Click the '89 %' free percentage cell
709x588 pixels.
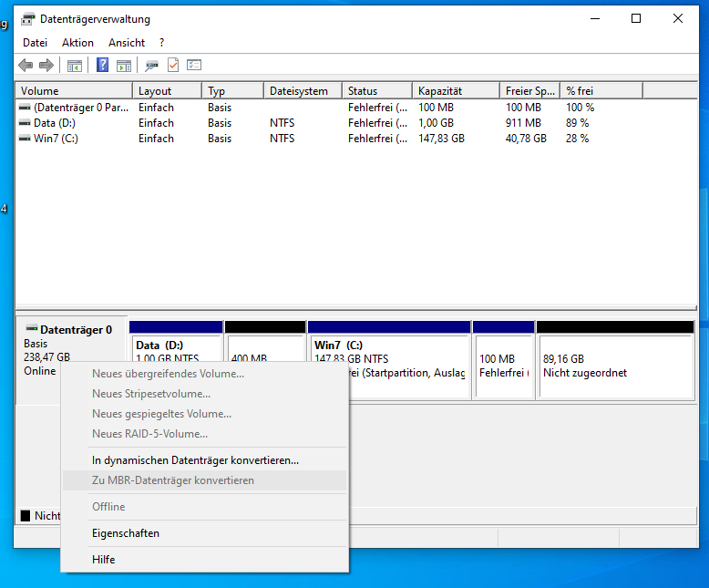578,123
